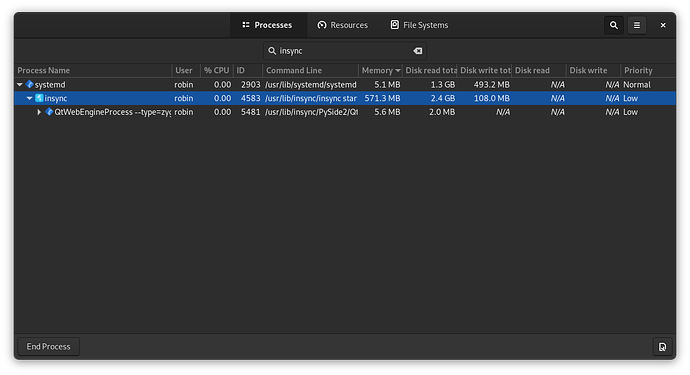Screen dimensions: 690x375
Task: Sort by % CPU column header
Action: 217,70
